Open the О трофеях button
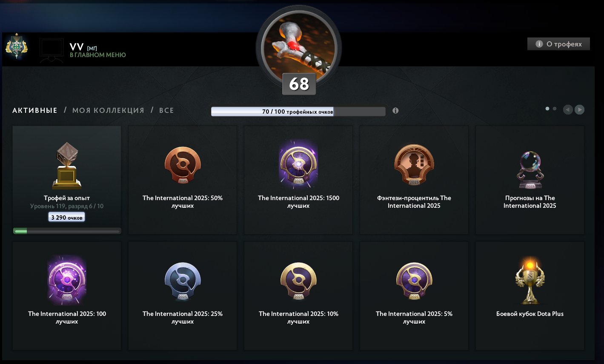The width and height of the screenshot is (604, 364). 558,44
